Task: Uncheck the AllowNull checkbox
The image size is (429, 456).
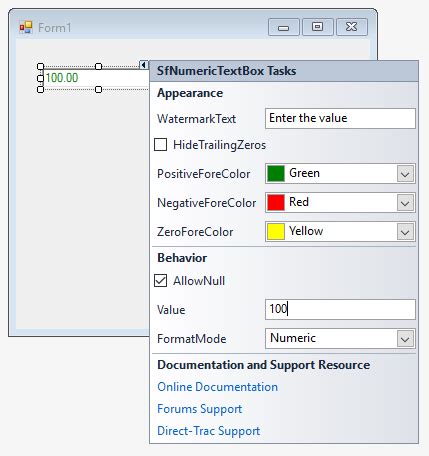Action: click(x=160, y=280)
